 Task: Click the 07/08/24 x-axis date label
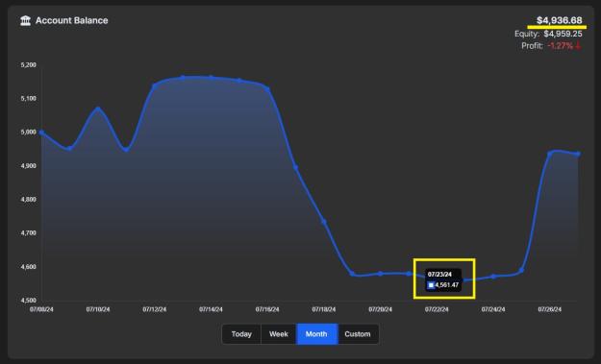[41, 309]
